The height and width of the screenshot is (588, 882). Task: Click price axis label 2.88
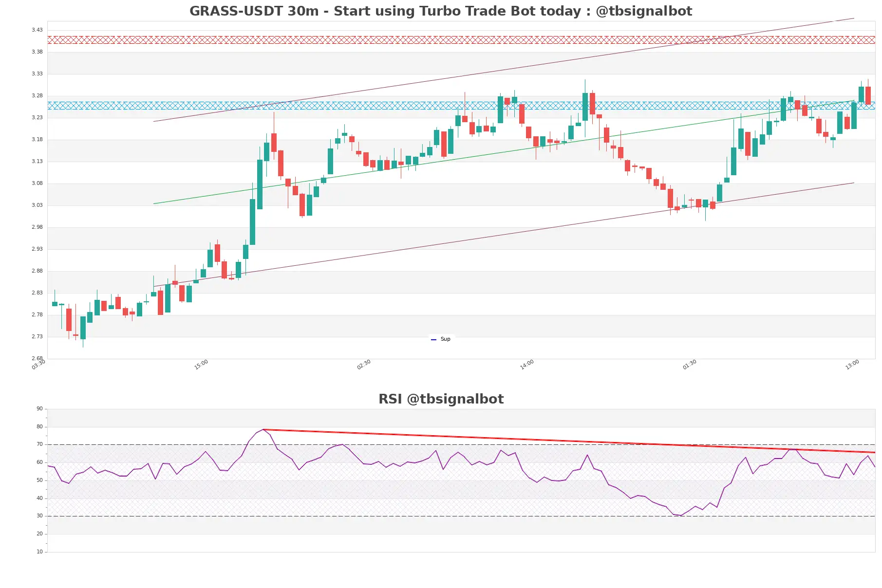tap(37, 271)
